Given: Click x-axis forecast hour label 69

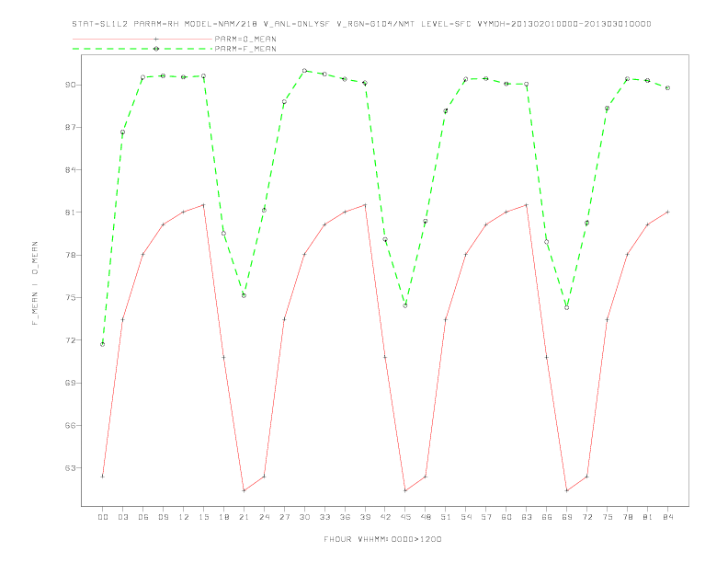Looking at the screenshot, I should click(567, 517).
